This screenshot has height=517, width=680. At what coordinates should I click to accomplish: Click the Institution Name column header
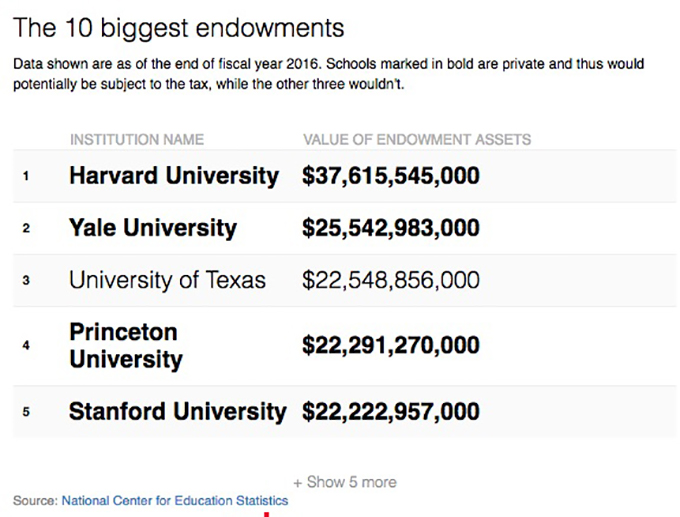coord(136,139)
